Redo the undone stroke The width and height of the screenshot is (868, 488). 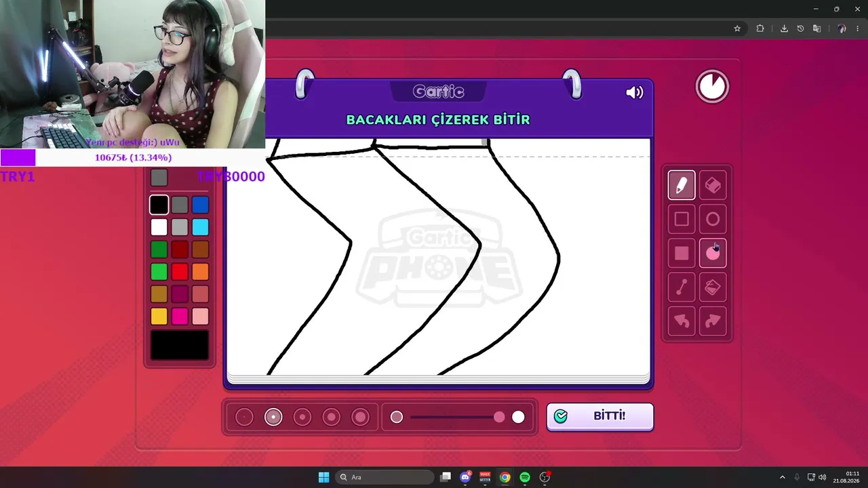pyautogui.click(x=713, y=321)
